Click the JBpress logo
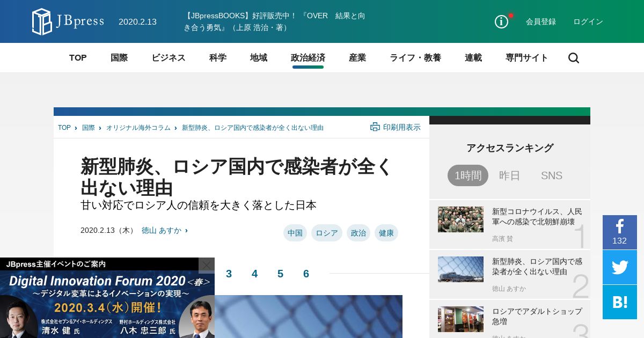The image size is (644, 338). click(x=68, y=21)
